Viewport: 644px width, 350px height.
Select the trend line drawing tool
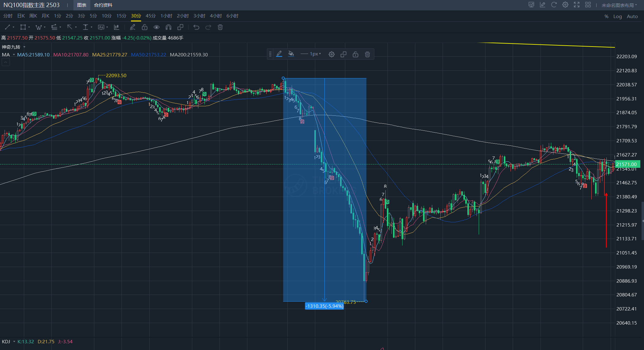(7, 27)
